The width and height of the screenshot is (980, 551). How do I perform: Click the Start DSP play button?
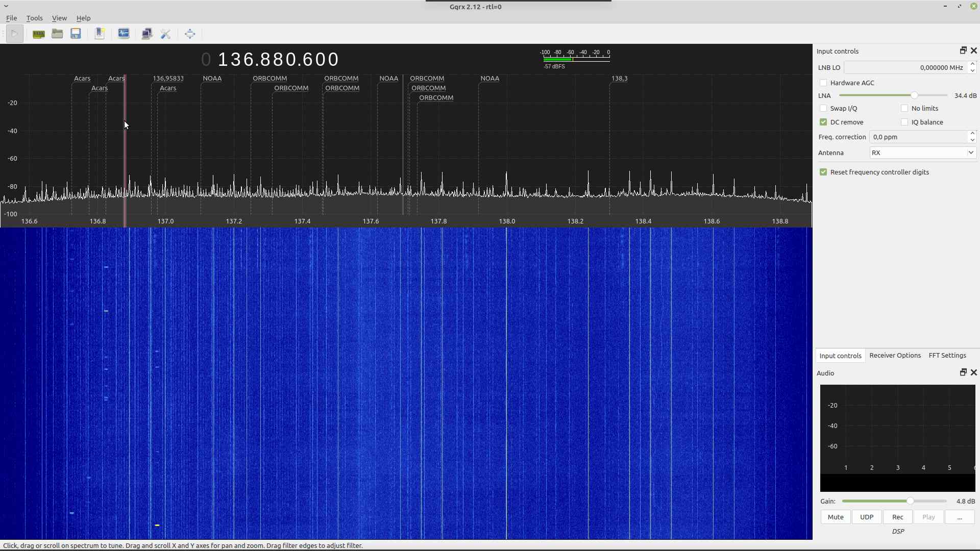[x=14, y=34]
